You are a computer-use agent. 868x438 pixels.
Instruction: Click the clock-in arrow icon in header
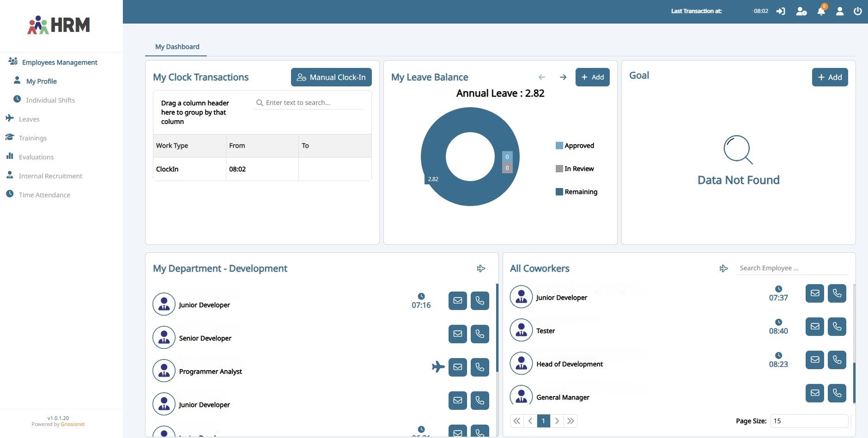[x=781, y=11]
